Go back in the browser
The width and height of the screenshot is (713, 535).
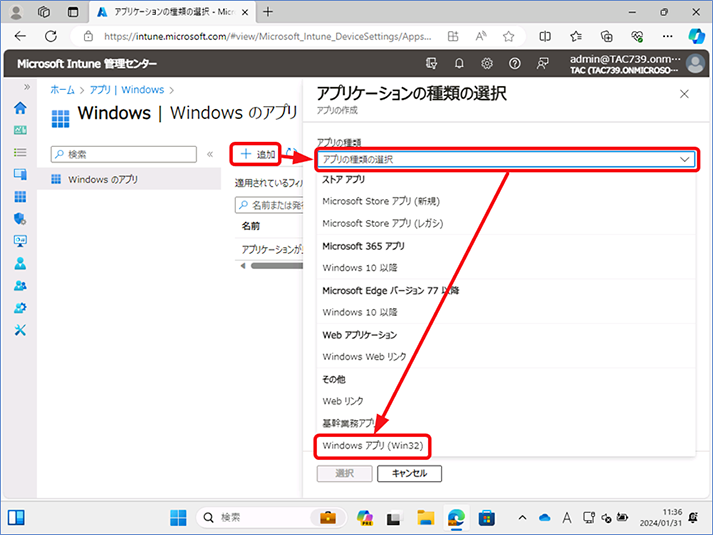coord(20,36)
